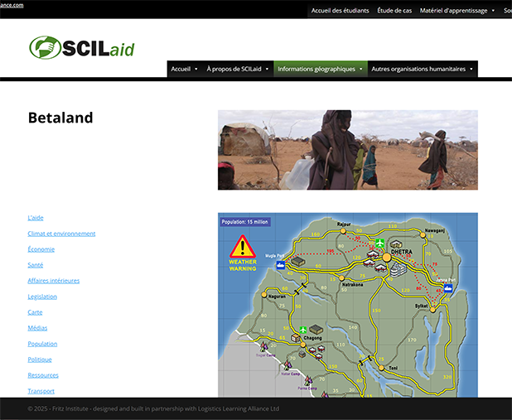Image resolution: width=512 pixels, height=420 pixels.
Task: Expand the Accueil dropdown arrow
Action: 196,70
